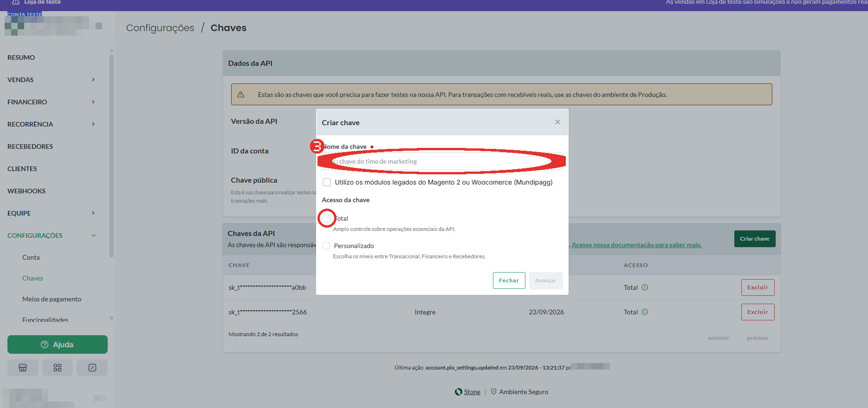Screen dimensions: 868x408
Task: Select the Total access radio option
Action: click(x=326, y=218)
